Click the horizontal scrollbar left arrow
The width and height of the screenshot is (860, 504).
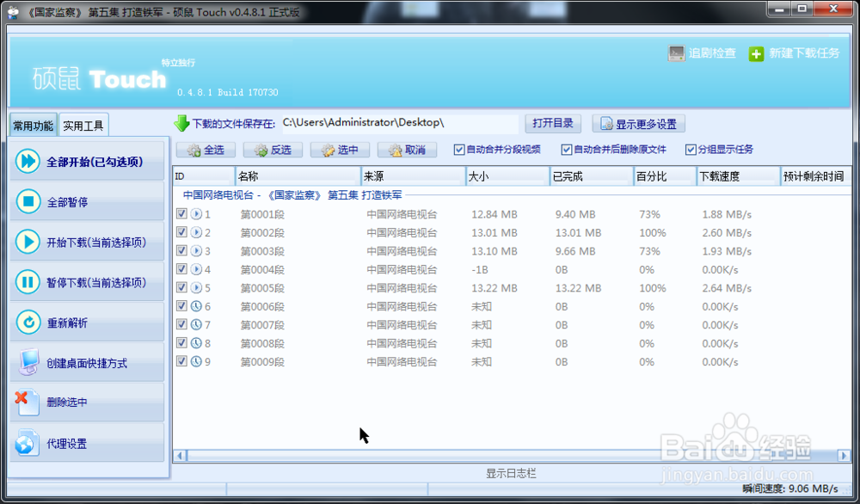tap(180, 455)
